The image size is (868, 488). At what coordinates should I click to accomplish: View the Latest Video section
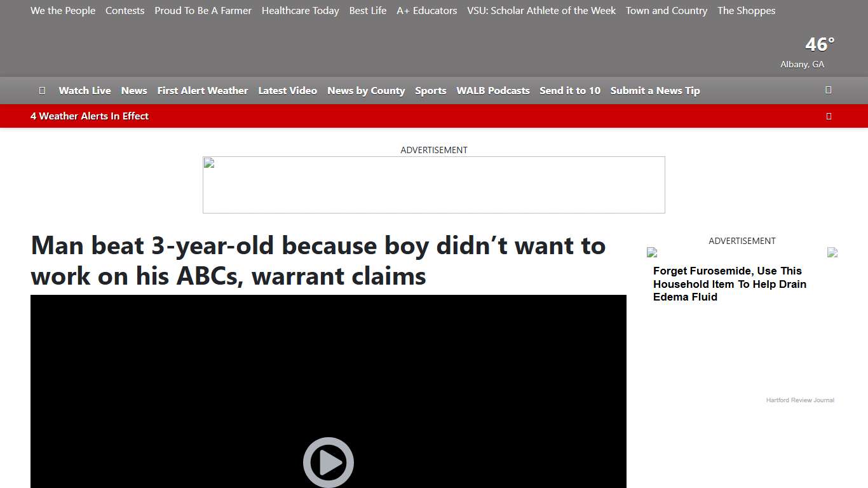coord(287,90)
